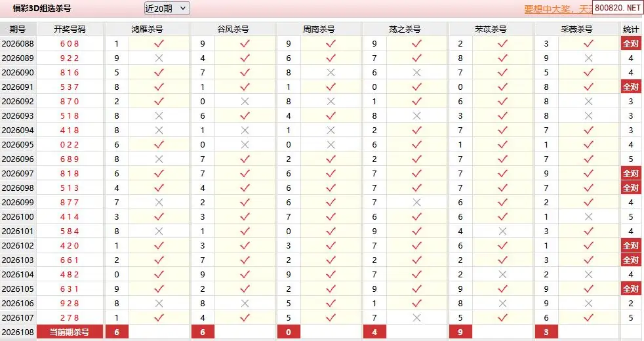Select the 采薇杀号 column header

(576, 30)
